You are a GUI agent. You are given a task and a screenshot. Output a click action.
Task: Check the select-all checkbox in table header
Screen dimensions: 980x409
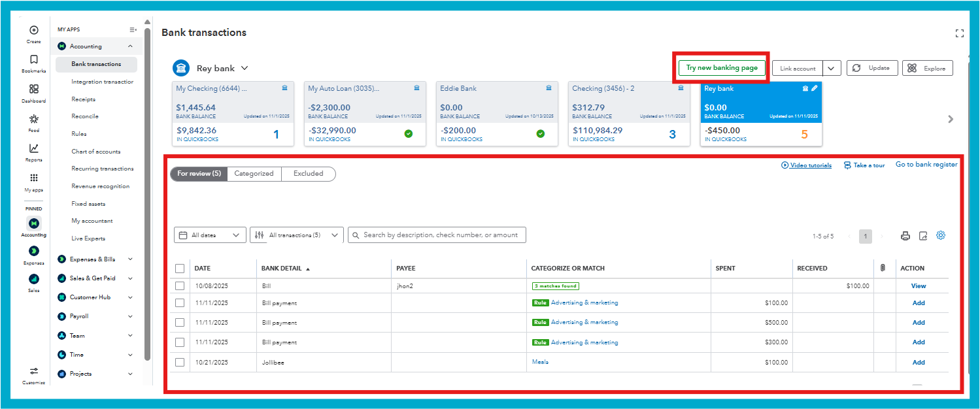(180, 269)
